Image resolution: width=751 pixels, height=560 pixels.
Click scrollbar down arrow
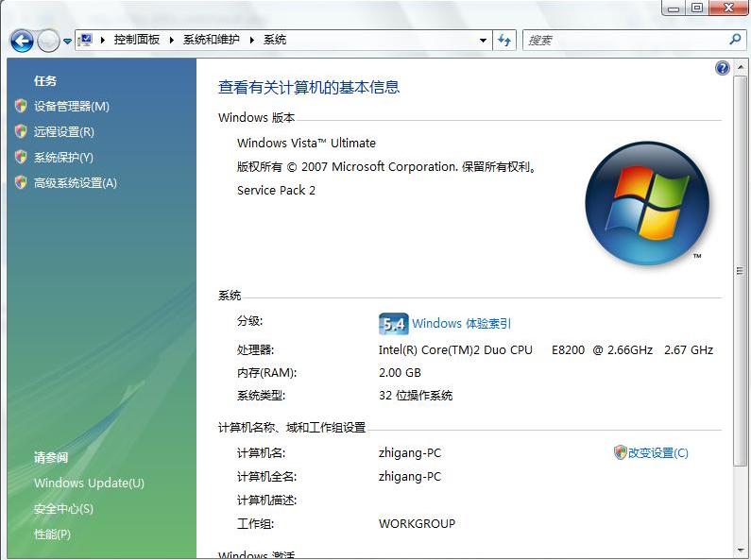[x=741, y=551]
